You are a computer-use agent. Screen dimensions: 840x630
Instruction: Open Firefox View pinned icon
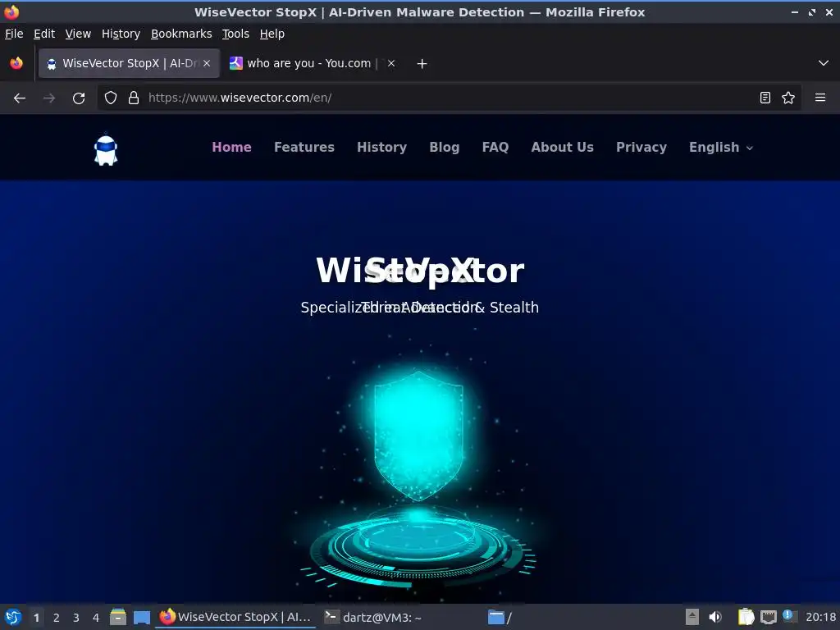point(16,63)
